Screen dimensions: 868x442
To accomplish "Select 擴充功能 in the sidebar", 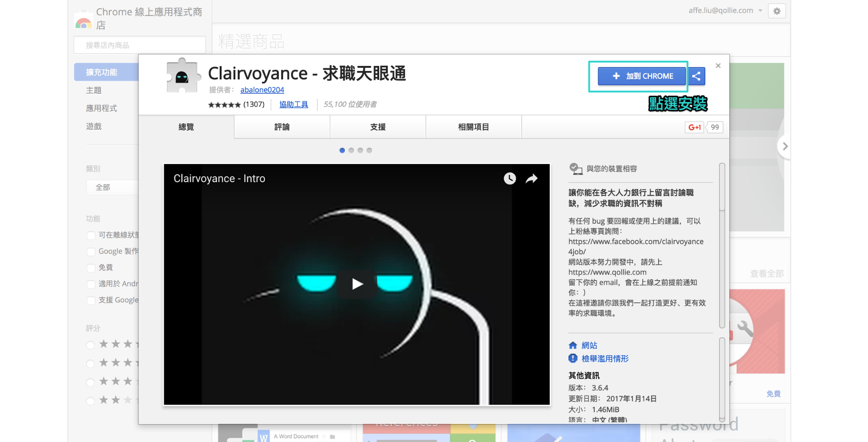I will tap(106, 72).
